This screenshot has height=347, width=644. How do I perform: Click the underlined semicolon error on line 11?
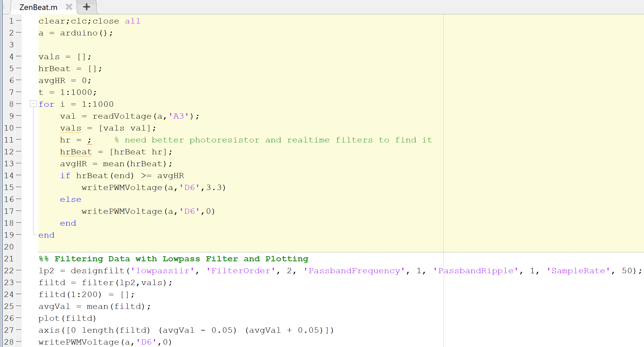[89, 140]
